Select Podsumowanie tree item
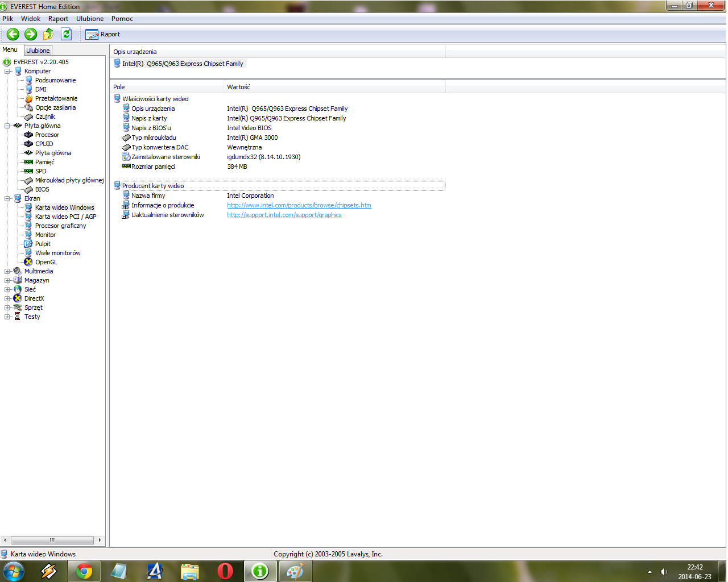728x582 pixels. [55, 80]
